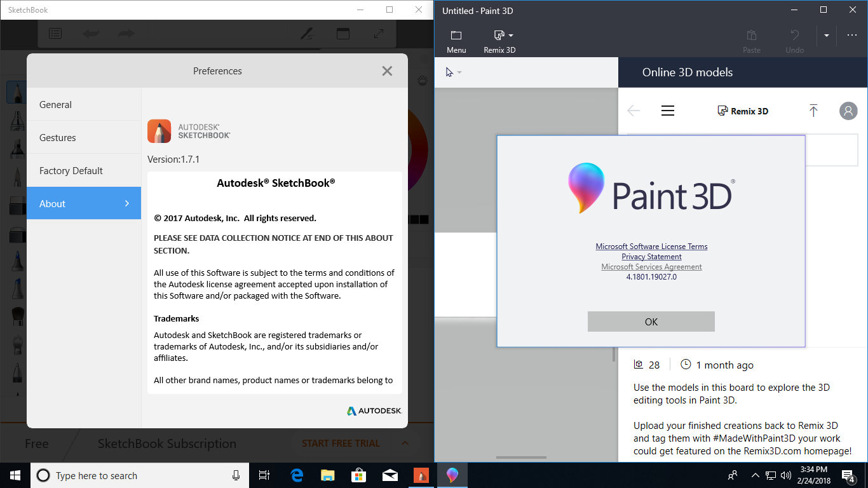Open the Remix 3D user profile avatar
Viewport: 868px width, 488px height.
coord(848,111)
